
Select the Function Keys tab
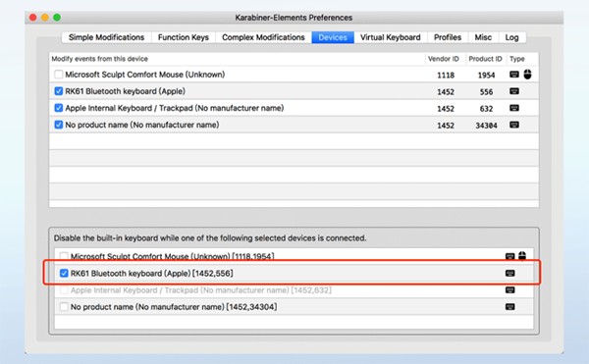point(184,37)
